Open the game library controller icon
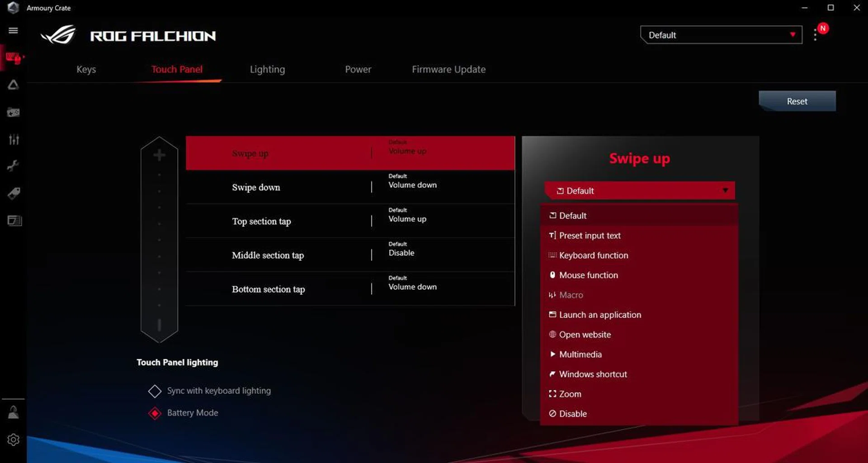 pos(13,112)
